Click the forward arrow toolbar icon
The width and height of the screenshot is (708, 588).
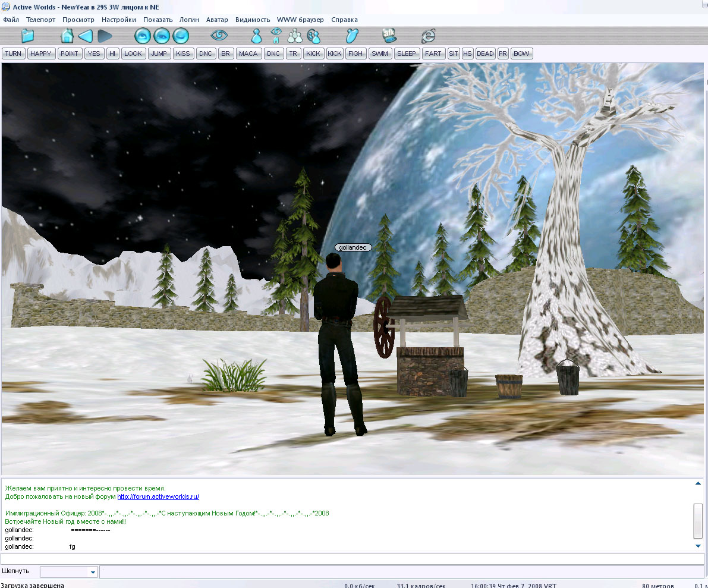coord(105,36)
